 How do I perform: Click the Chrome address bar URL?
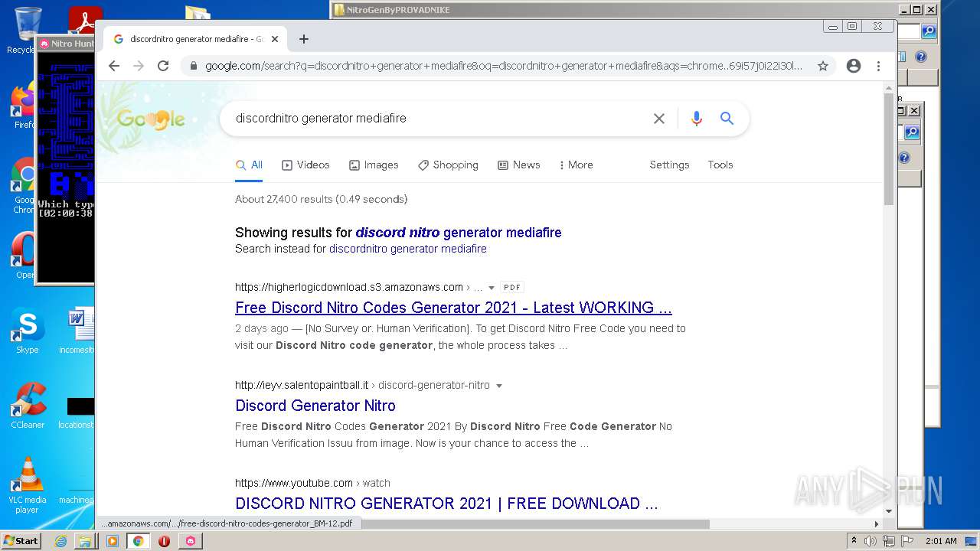pos(504,66)
